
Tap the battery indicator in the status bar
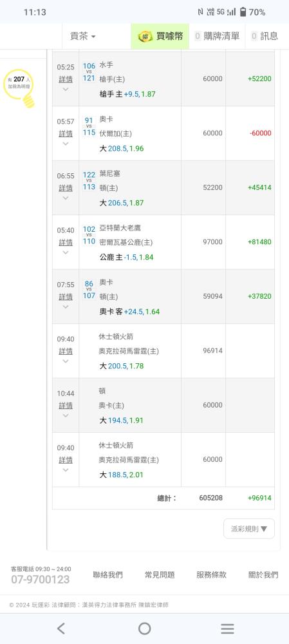click(x=243, y=12)
